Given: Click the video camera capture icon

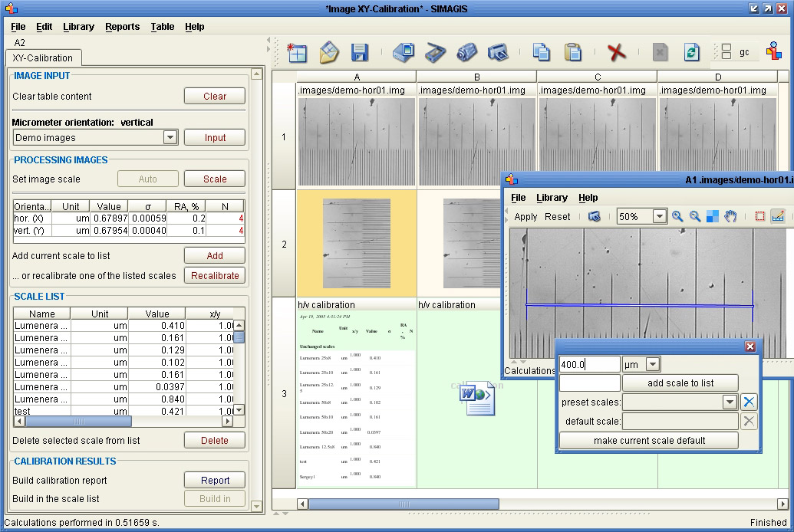Looking at the screenshot, I should pyautogui.click(x=466, y=52).
